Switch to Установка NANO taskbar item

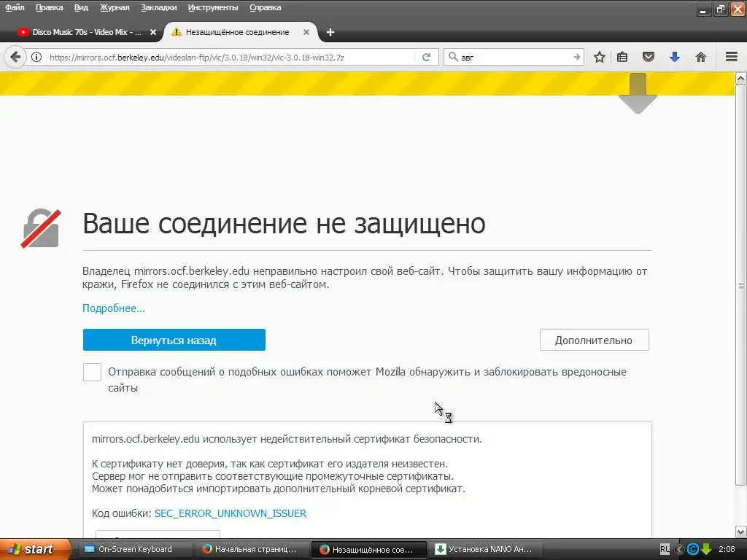pyautogui.click(x=485, y=549)
